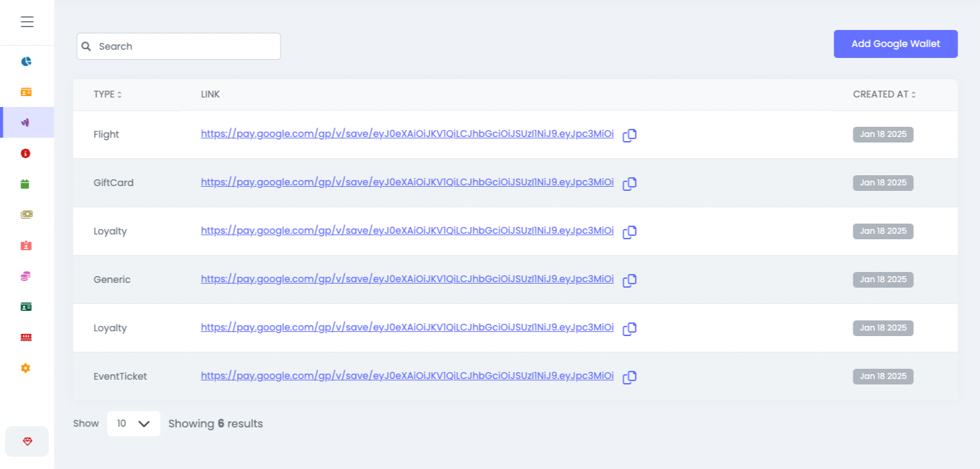Click Add Google Wallet button
The width and height of the screenshot is (980, 469).
point(896,44)
